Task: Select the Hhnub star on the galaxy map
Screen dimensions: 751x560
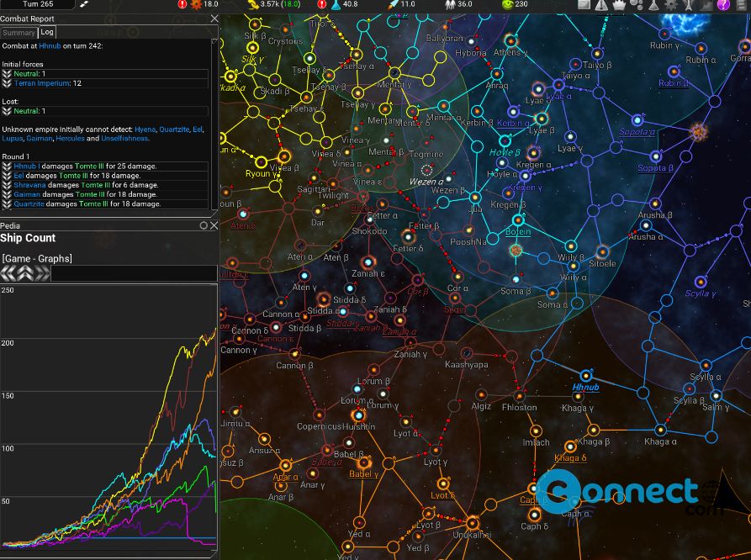Action: pyautogui.click(x=586, y=376)
